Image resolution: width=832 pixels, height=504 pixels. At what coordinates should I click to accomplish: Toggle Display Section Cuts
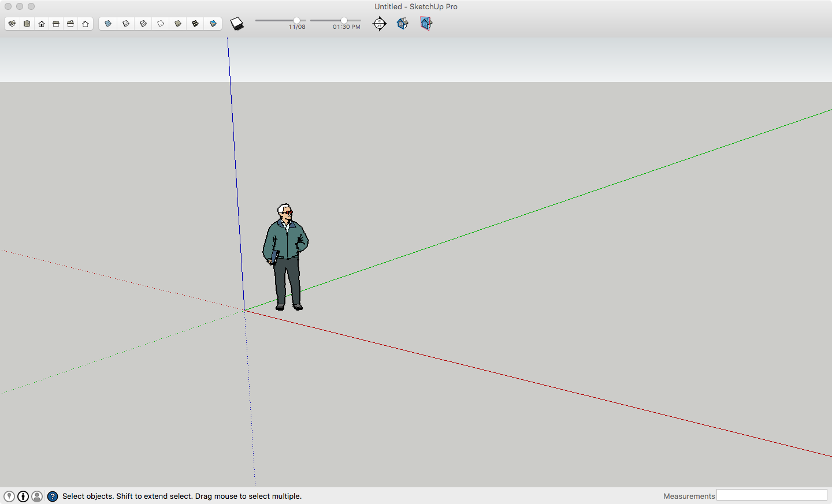[x=403, y=24]
